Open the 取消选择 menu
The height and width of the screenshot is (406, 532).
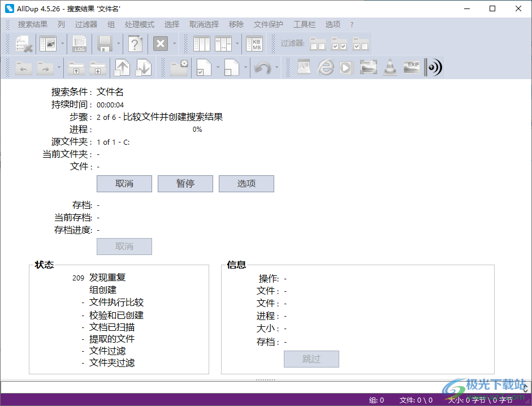[x=204, y=24]
